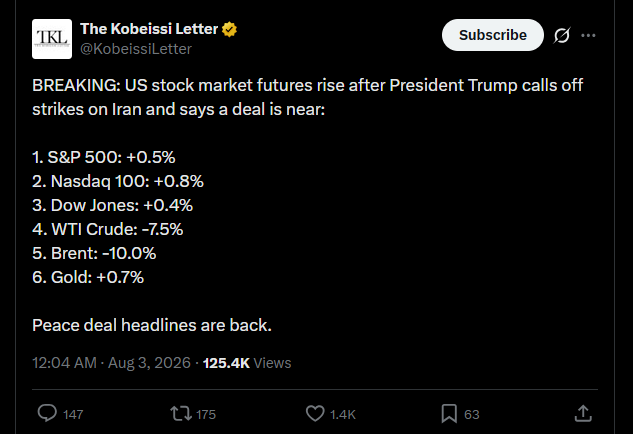Open the @KobeissiLetter handle link
The image size is (633, 434).
[x=136, y=49]
